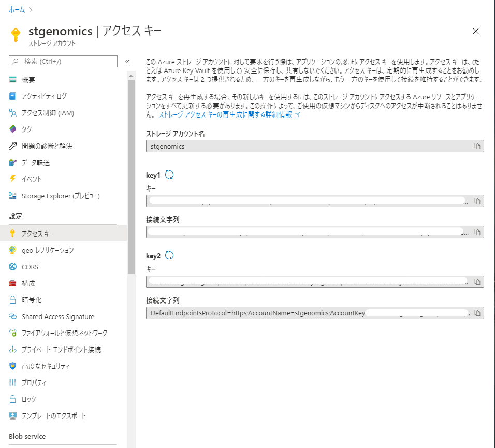Click the 設定 section heading

(x=16, y=216)
